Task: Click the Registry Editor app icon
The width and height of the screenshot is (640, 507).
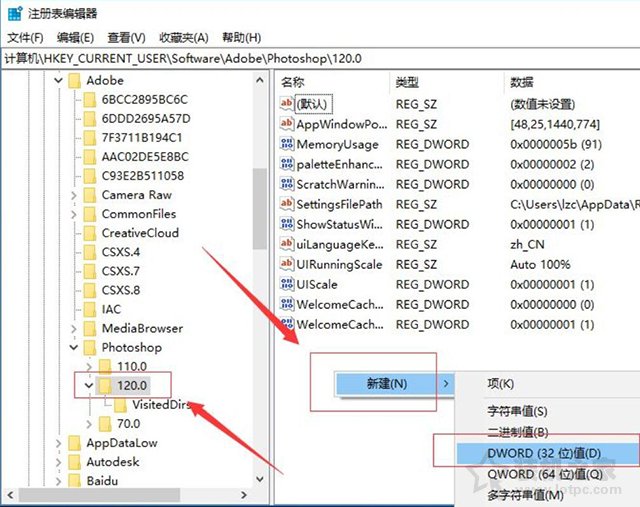Action: [15, 13]
